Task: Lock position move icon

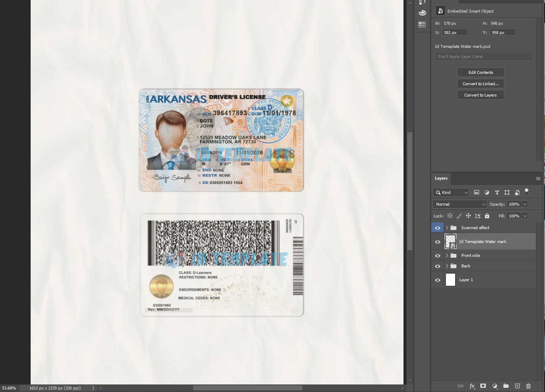Action: click(468, 216)
